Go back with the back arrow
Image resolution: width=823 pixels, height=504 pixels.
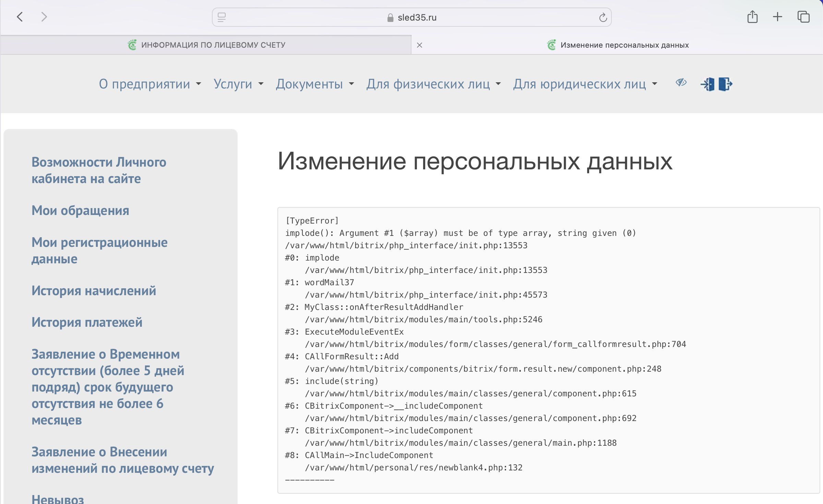click(20, 17)
